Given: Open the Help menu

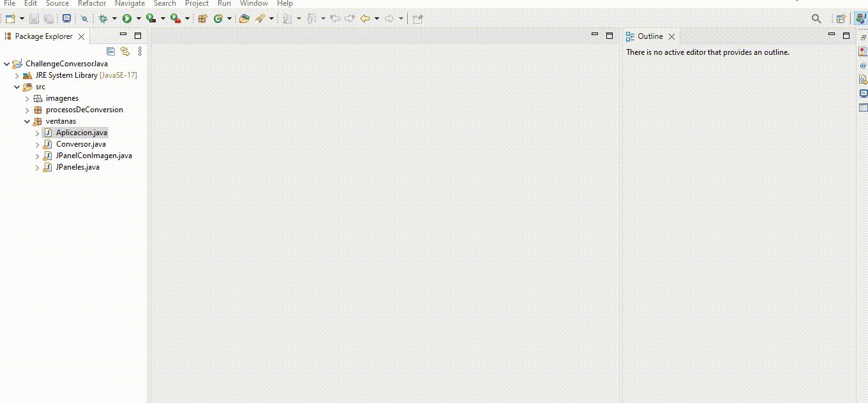Looking at the screenshot, I should pyautogui.click(x=285, y=3).
